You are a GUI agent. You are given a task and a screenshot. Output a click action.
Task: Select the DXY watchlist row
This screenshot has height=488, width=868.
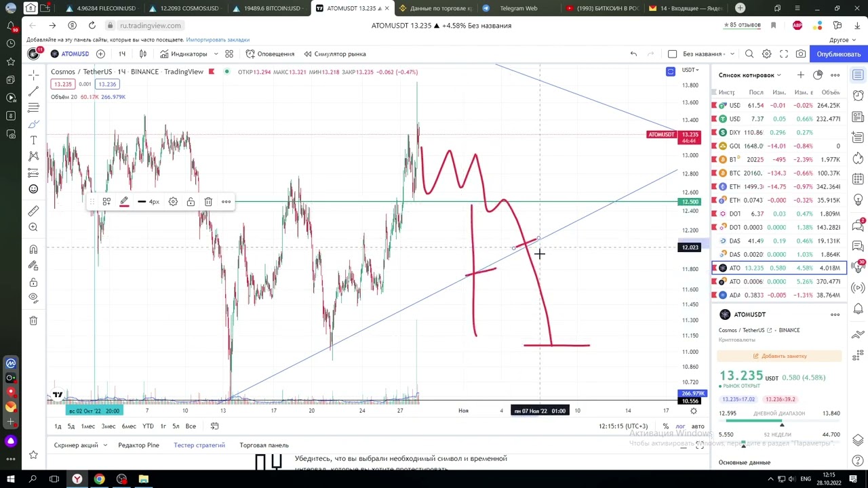click(779, 132)
